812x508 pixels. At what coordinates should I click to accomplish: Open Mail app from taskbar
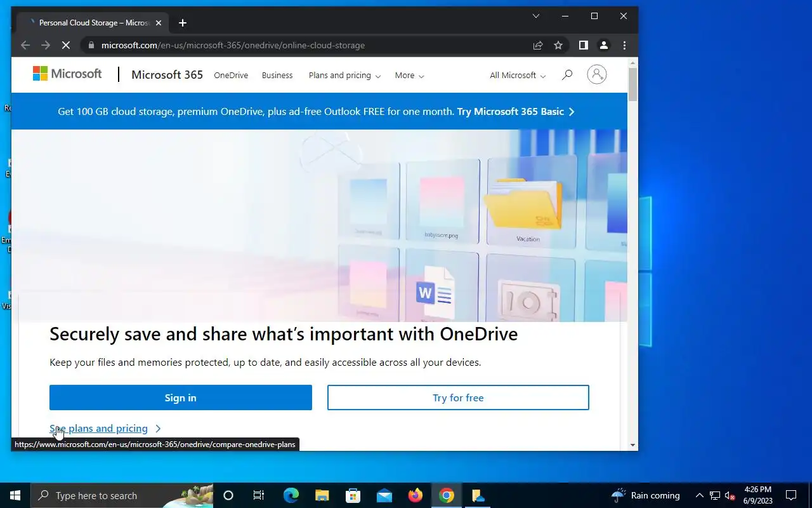point(384,495)
